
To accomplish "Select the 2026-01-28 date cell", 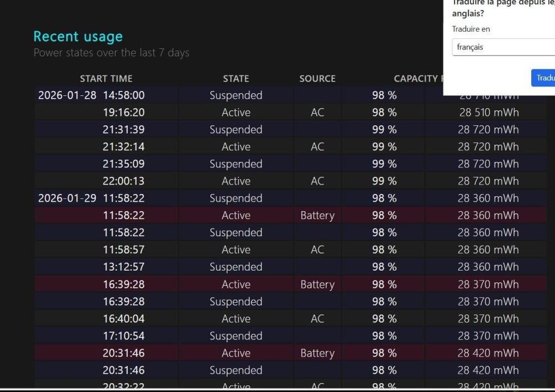I will [x=67, y=95].
